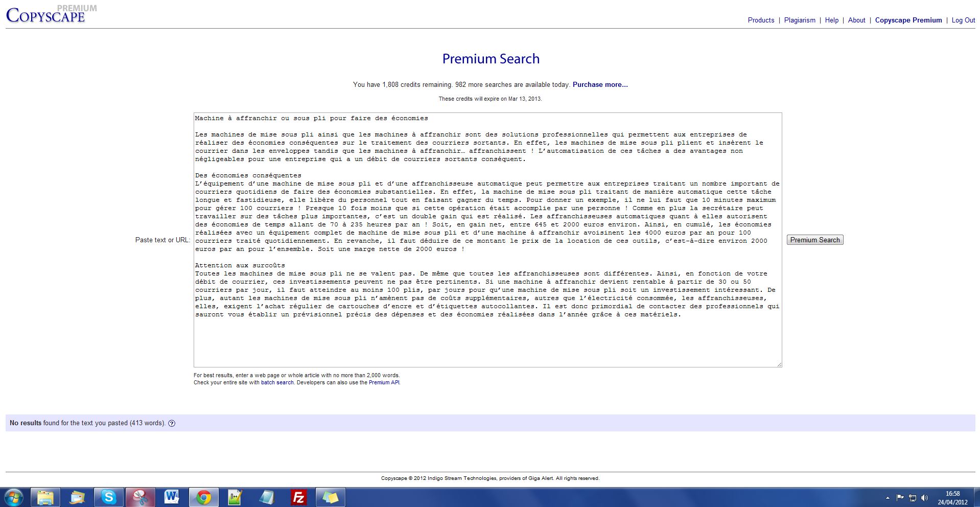980x507 pixels.
Task: Open Snipping Tool in the taskbar
Action: (x=140, y=497)
